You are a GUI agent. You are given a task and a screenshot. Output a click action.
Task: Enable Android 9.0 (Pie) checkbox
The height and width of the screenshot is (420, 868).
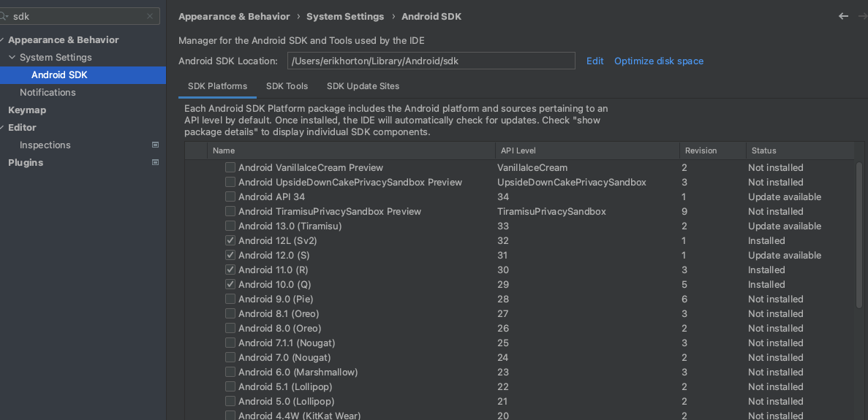click(230, 299)
